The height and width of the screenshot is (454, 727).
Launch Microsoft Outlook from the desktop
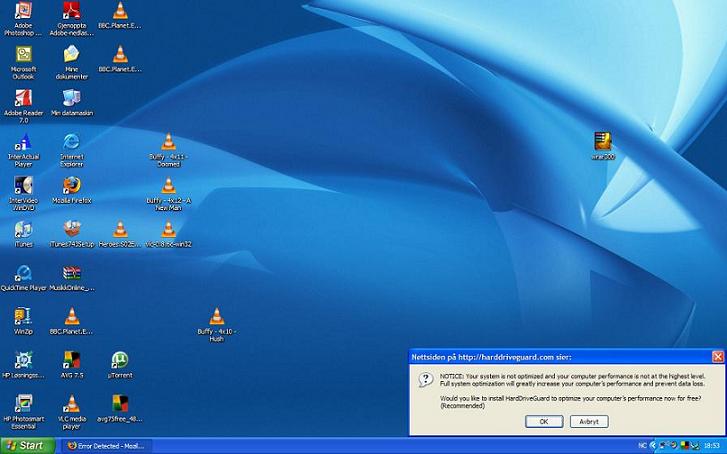(23, 55)
